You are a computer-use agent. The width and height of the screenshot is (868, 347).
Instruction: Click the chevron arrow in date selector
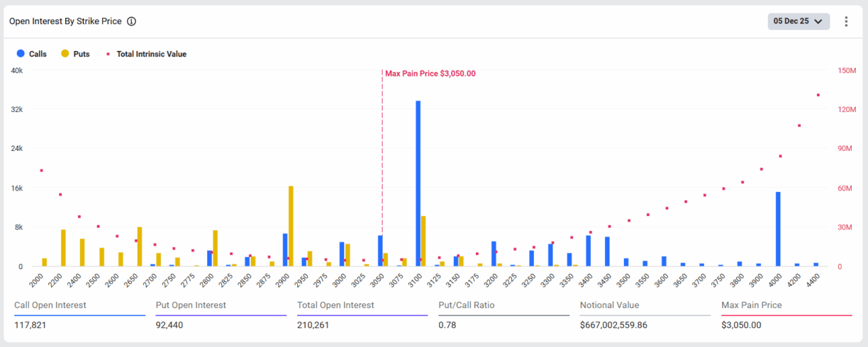818,22
